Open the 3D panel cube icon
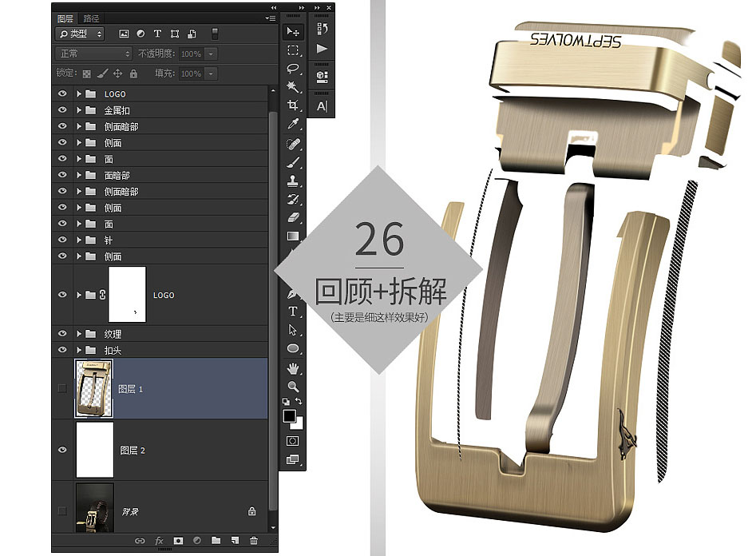The height and width of the screenshot is (556, 756). coord(322,76)
